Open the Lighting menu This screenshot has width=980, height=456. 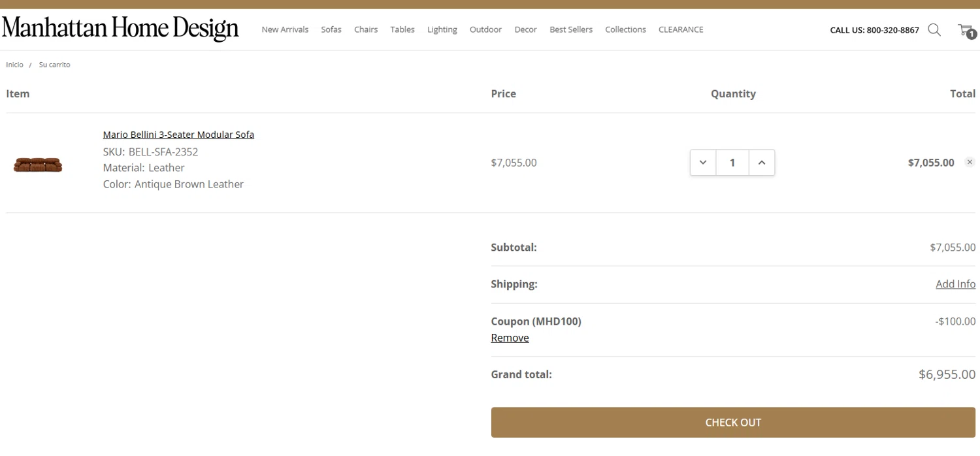click(442, 29)
